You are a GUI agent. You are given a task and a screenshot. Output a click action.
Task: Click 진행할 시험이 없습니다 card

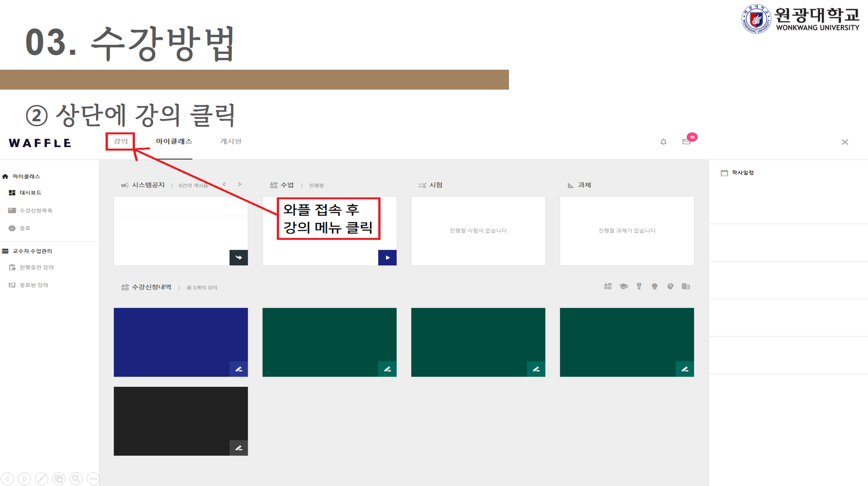coord(478,231)
